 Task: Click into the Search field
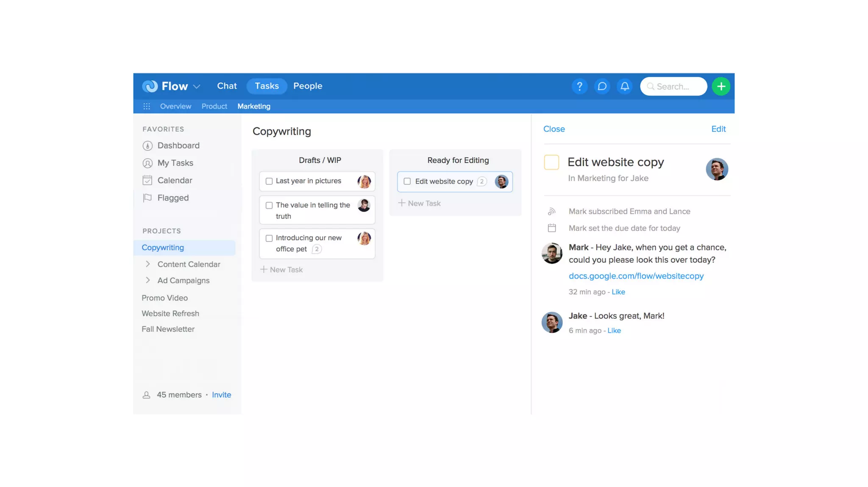[676, 86]
